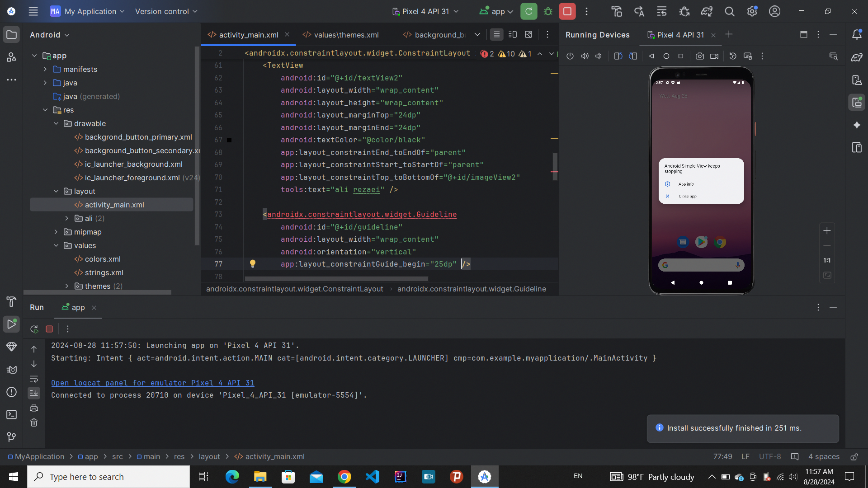
Task: Click yellow lightbulb quick-fix on line 77
Action: click(253, 264)
